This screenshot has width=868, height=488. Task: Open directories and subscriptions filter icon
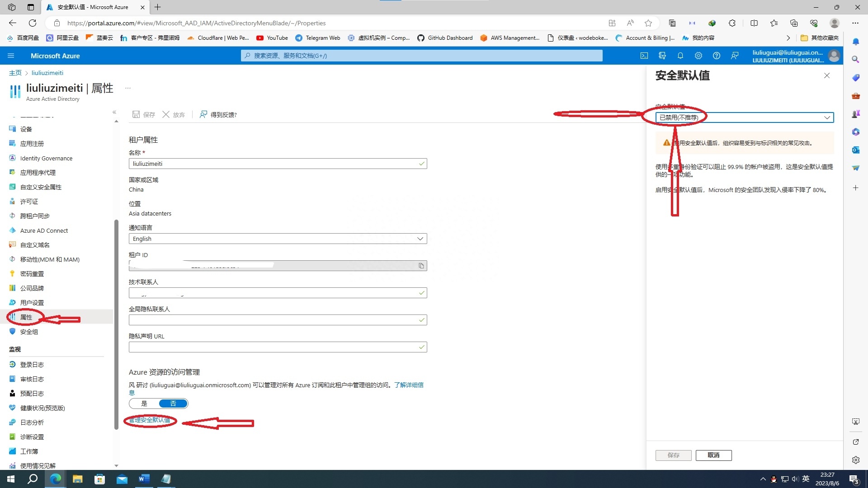[662, 56]
